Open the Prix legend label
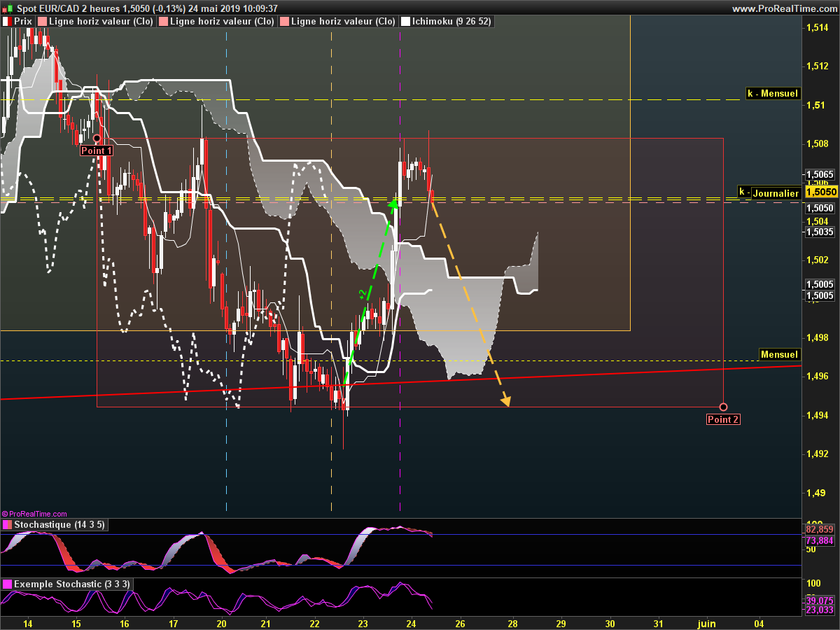This screenshot has width=840, height=630. [x=23, y=22]
